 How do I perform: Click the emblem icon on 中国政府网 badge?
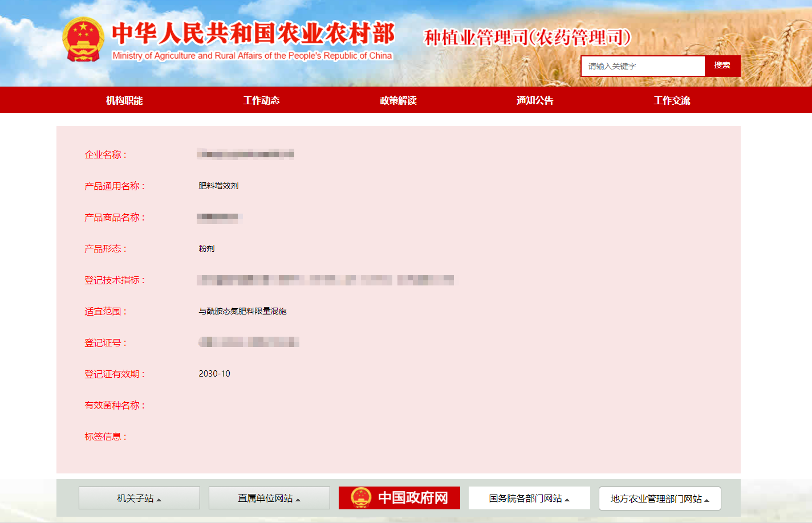[x=359, y=497]
